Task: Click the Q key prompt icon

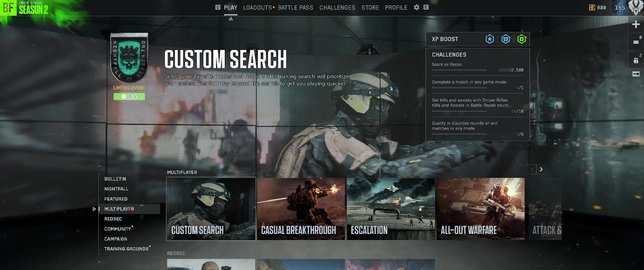Action: pyautogui.click(x=218, y=7)
